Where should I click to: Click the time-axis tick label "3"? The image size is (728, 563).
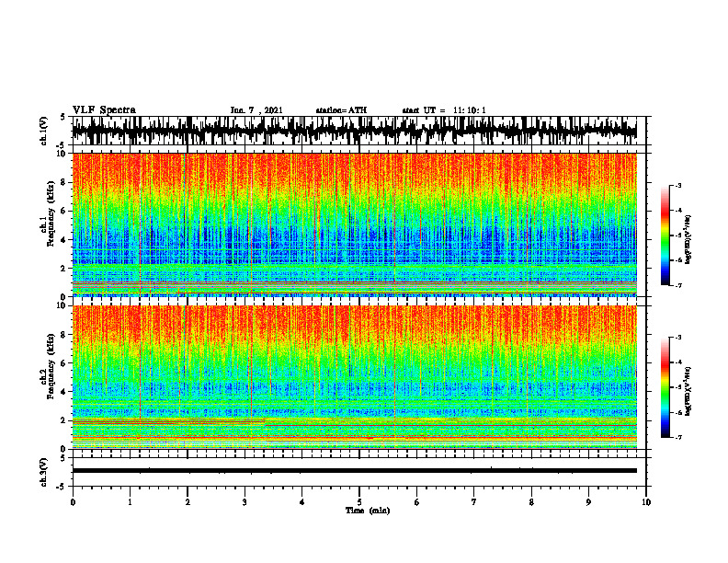click(x=245, y=502)
